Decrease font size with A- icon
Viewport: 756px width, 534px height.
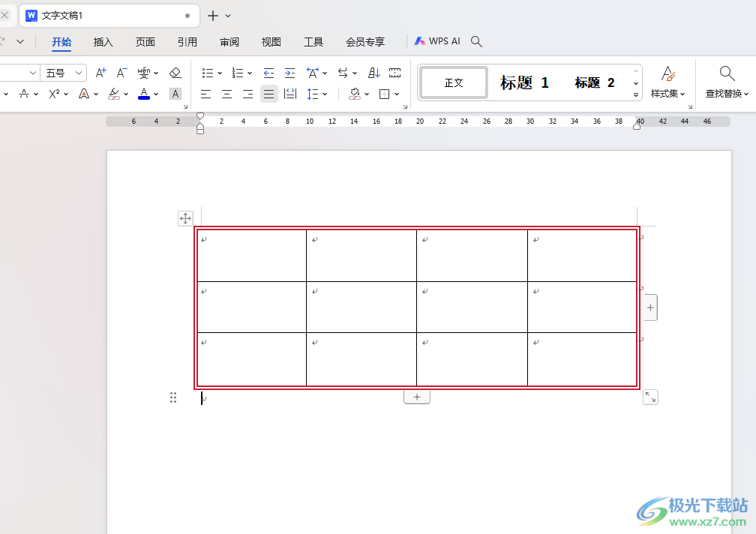click(x=121, y=73)
